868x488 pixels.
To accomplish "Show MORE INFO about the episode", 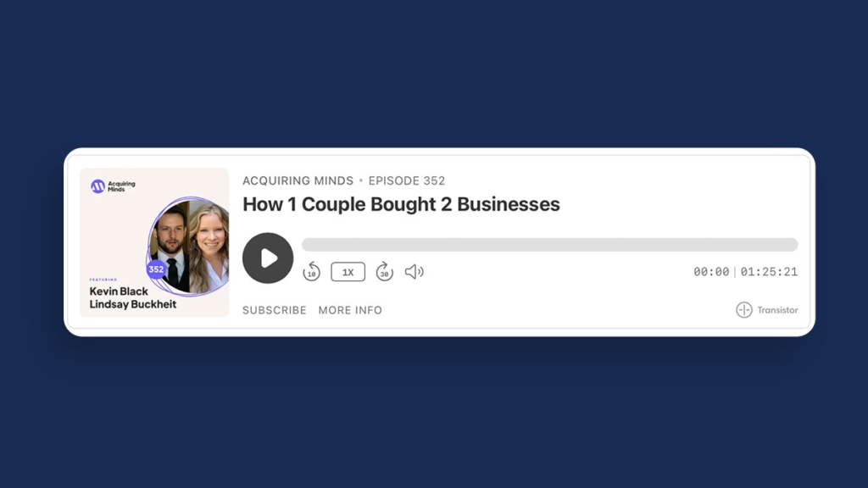I will pos(350,310).
